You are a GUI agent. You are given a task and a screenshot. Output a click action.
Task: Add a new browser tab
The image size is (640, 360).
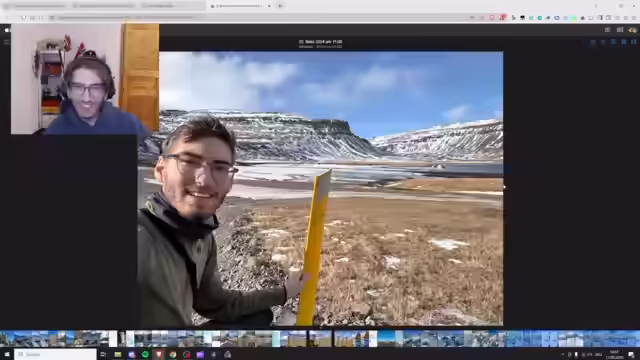280,6
